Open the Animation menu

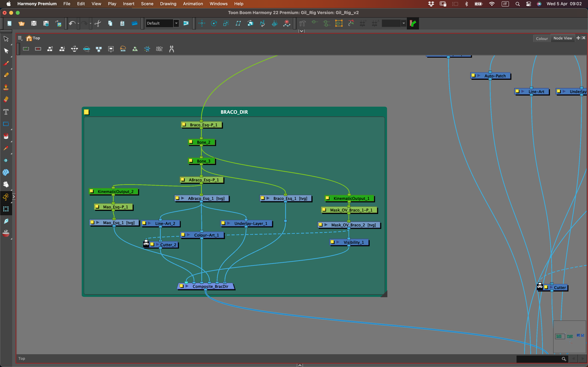click(x=193, y=4)
